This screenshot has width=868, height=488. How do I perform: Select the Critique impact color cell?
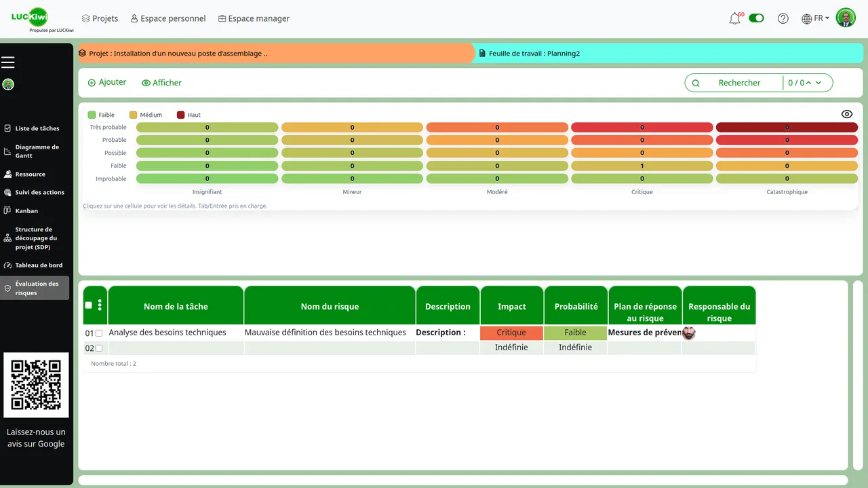click(x=511, y=333)
